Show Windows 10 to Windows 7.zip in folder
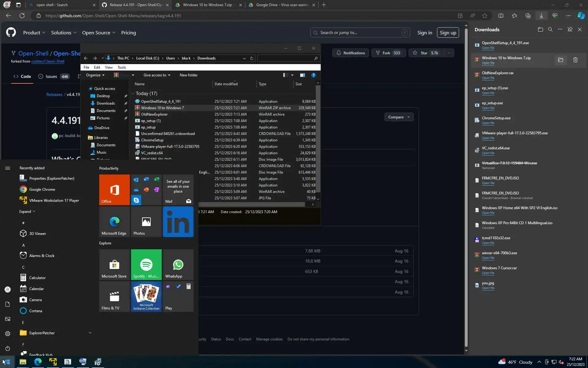 click(560, 60)
